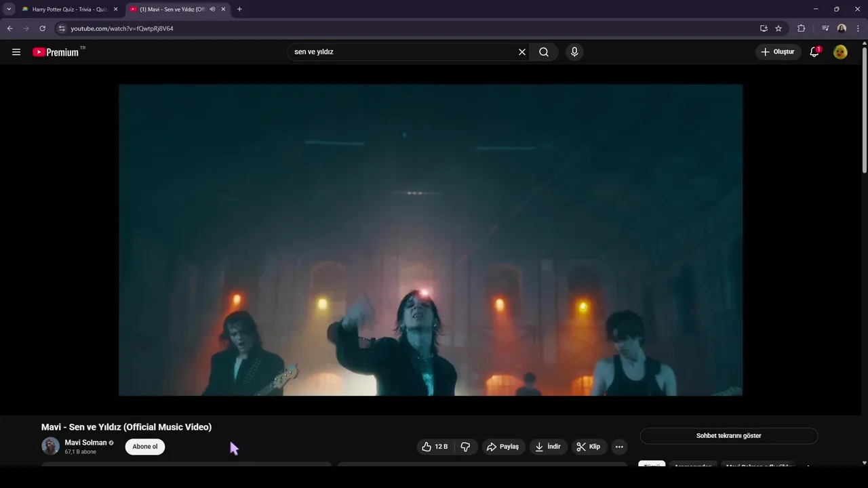868x488 pixels.
Task: Run search with magnifier button
Action: (544, 52)
